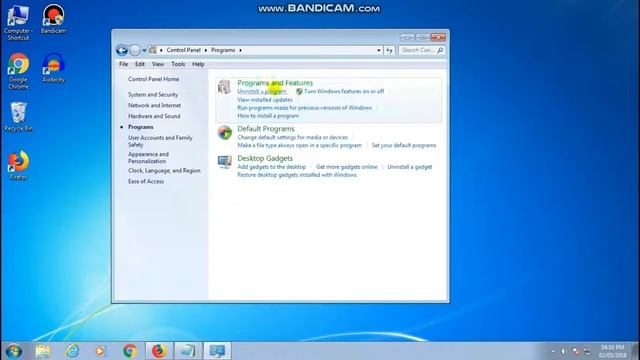The height and width of the screenshot is (360, 640).
Task: Open Run programs made for previous versions
Action: (304, 108)
